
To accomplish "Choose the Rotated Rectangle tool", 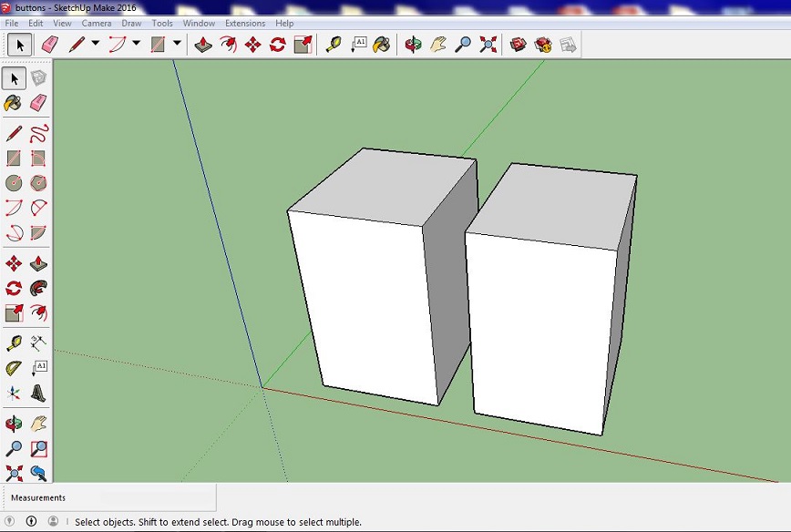I will [38, 159].
